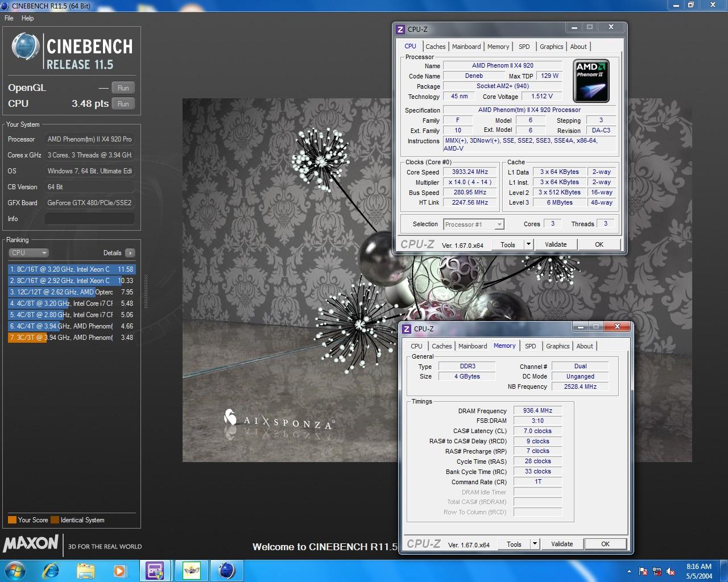The width and height of the screenshot is (728, 582).
Task: Click the Cinebench panel splitter handle
Action: 146,291
